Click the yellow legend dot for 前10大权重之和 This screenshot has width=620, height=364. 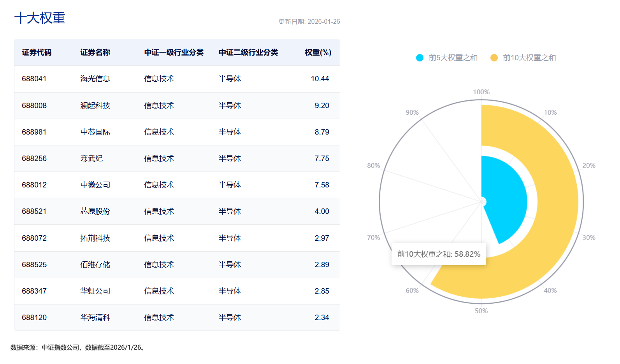point(494,58)
